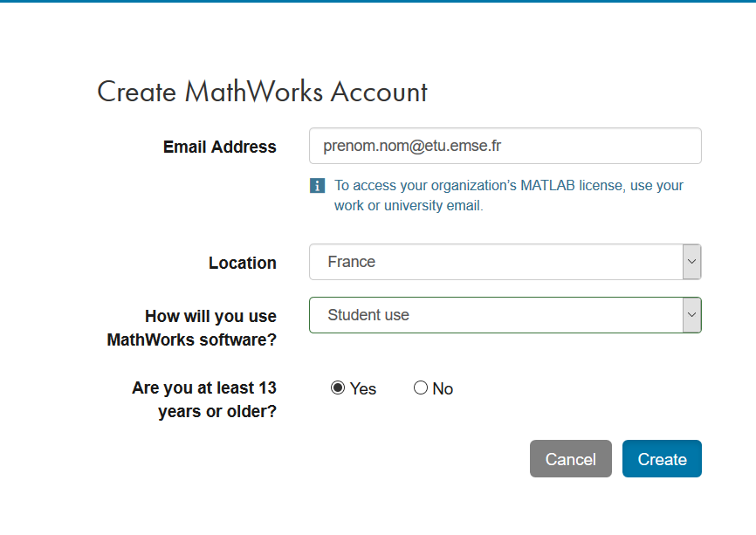
Task: Click the blue info icon beside the hint
Action: coord(317,186)
